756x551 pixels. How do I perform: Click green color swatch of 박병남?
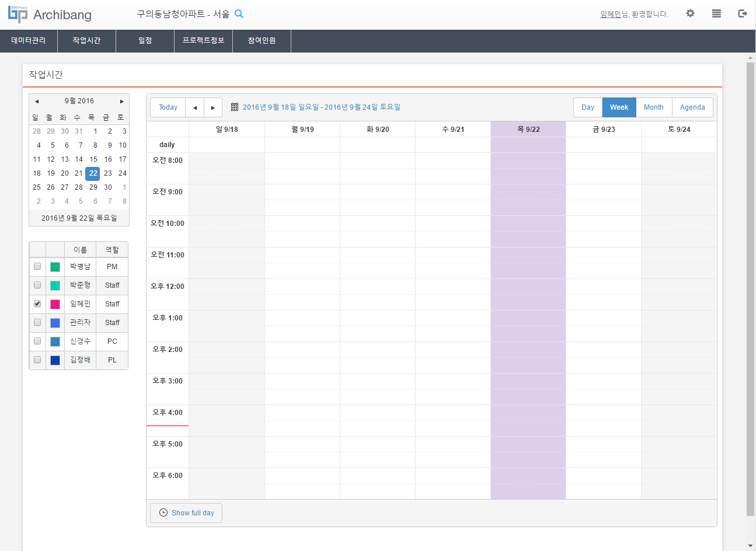(55, 267)
